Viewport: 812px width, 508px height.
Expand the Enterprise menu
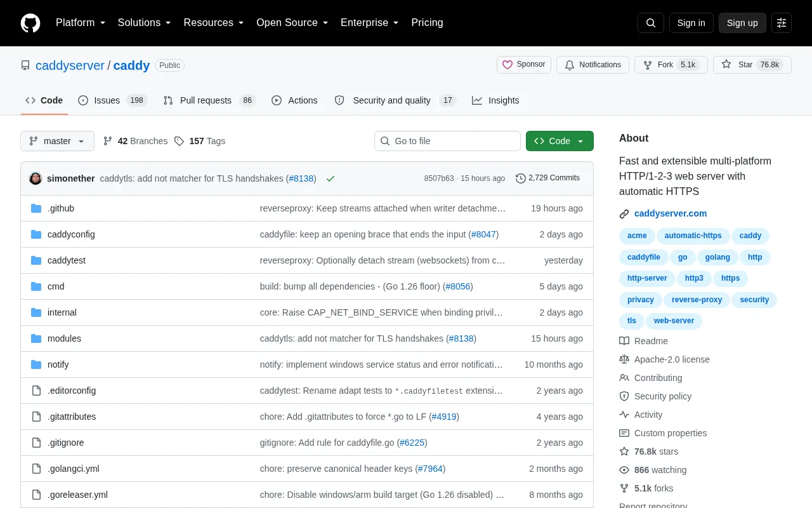(x=369, y=23)
